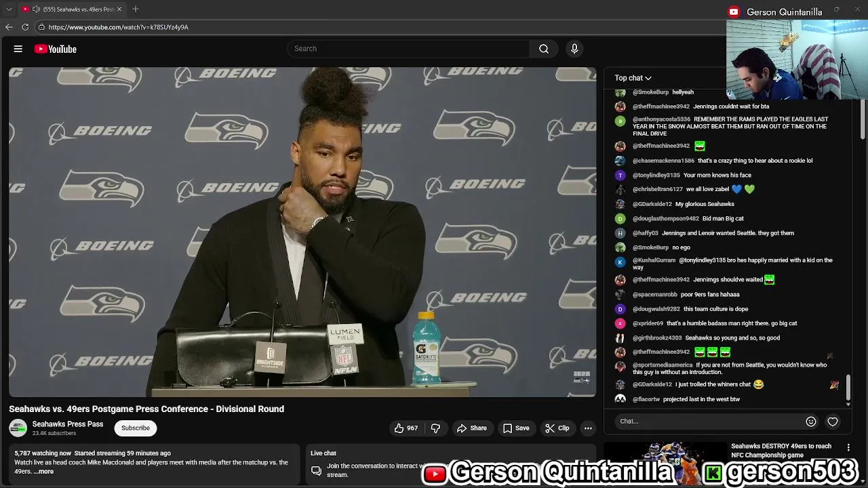Screen dimensions: 868x488
Task: Click the browser address bar URL
Action: click(118, 27)
